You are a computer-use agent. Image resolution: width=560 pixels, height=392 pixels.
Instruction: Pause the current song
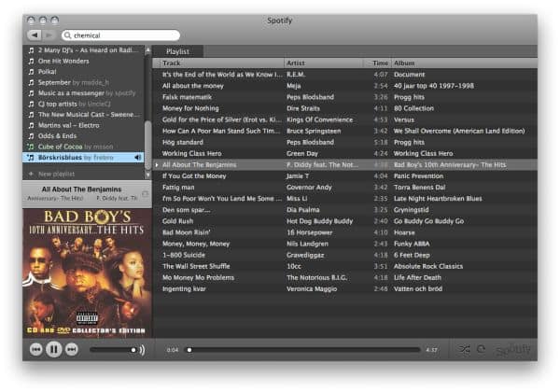(x=54, y=349)
